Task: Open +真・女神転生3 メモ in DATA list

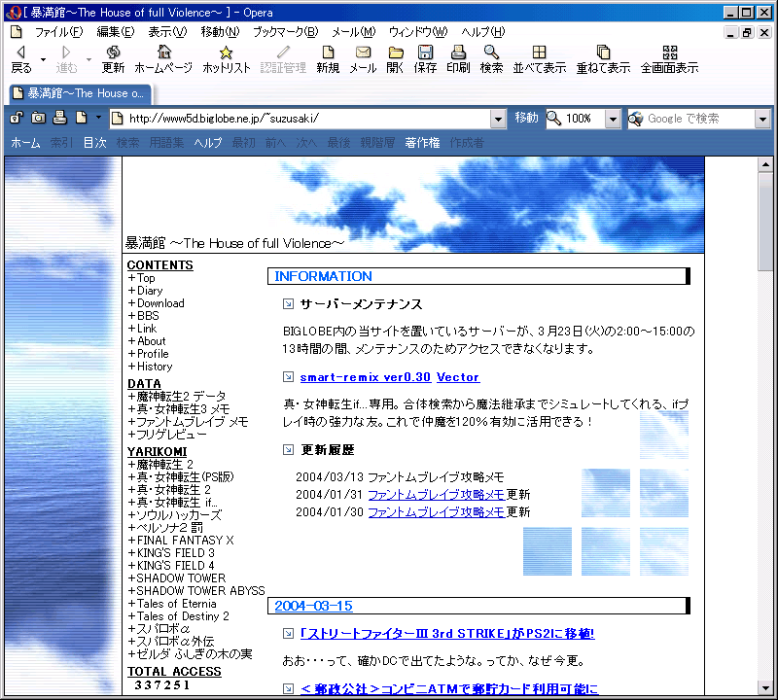Action: 179,409
